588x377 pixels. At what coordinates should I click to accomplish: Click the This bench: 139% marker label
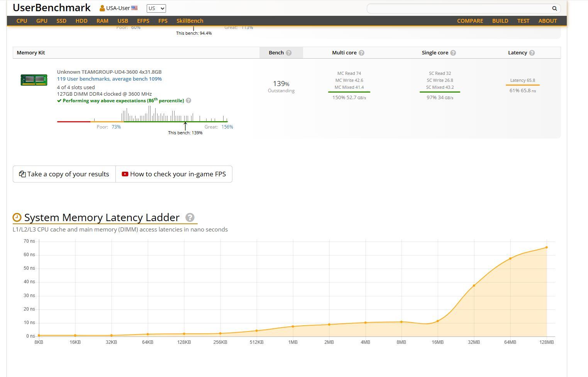185,133
